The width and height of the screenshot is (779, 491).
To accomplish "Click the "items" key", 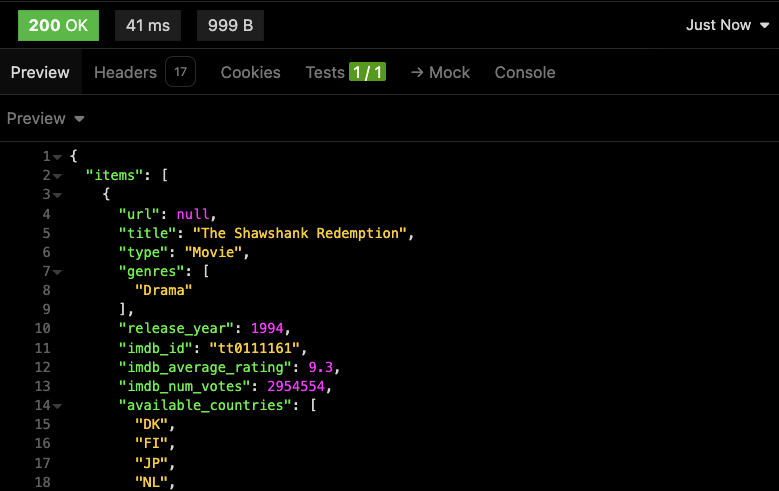I will click(115, 175).
